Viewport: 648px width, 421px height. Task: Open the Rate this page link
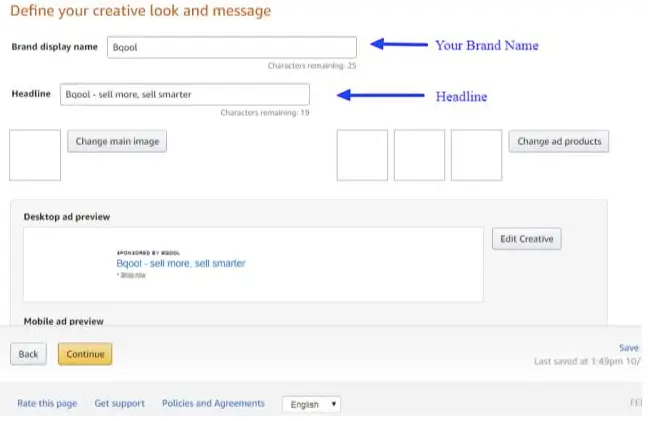point(47,403)
